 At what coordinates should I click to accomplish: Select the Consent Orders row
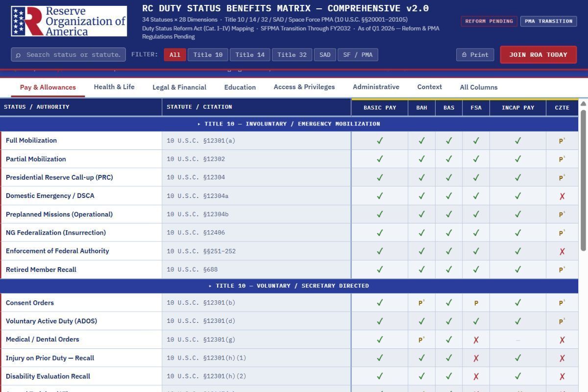click(289, 303)
